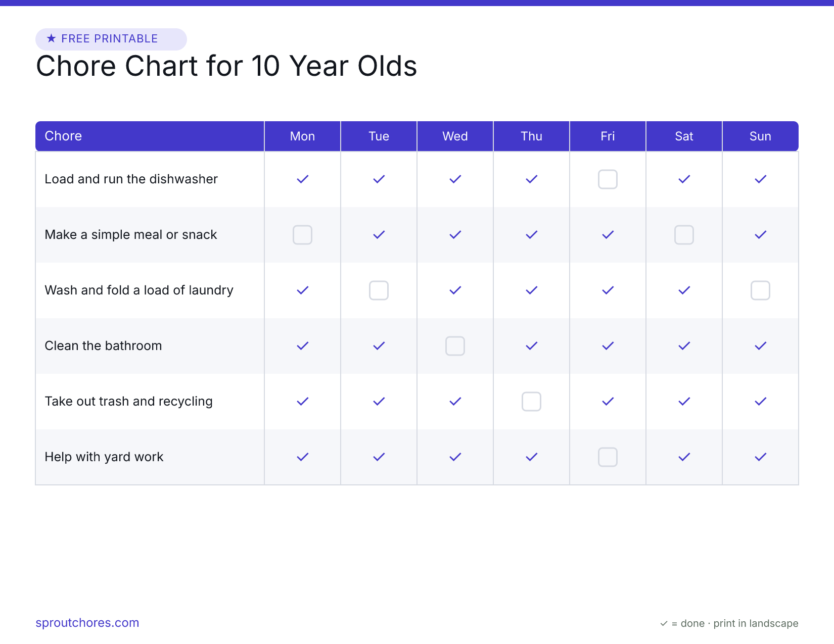Click the FREE PRINTABLE badge label
834x644 pixels.
point(110,39)
